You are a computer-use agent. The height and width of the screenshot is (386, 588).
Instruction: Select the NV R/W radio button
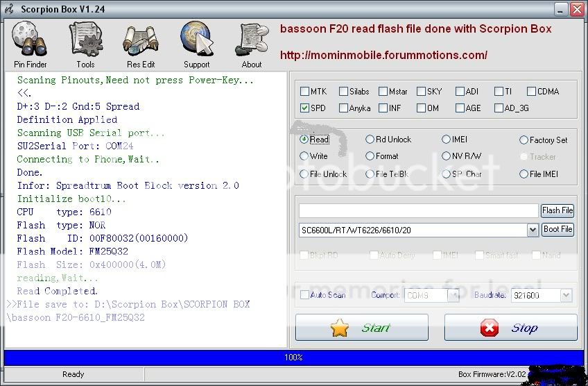coord(446,156)
